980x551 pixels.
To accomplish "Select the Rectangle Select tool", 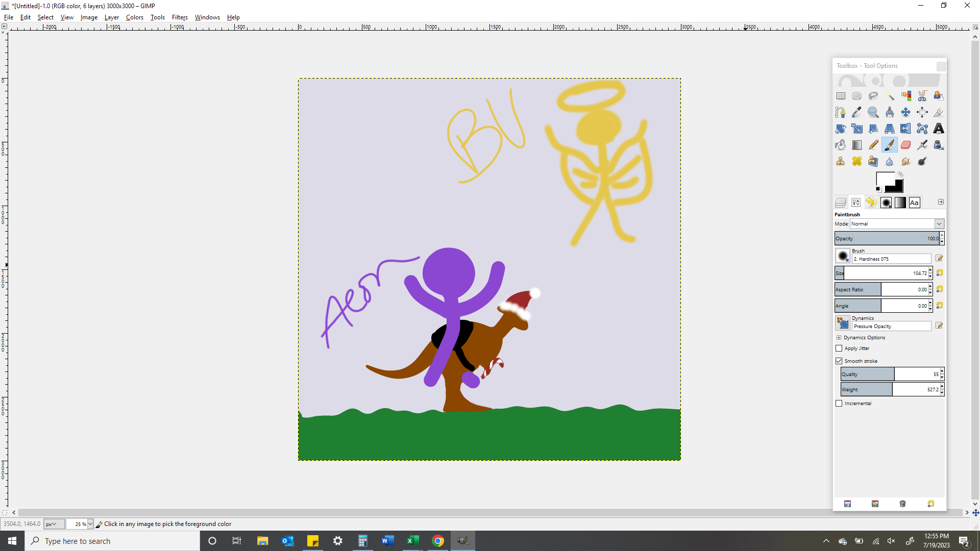I will pyautogui.click(x=841, y=96).
